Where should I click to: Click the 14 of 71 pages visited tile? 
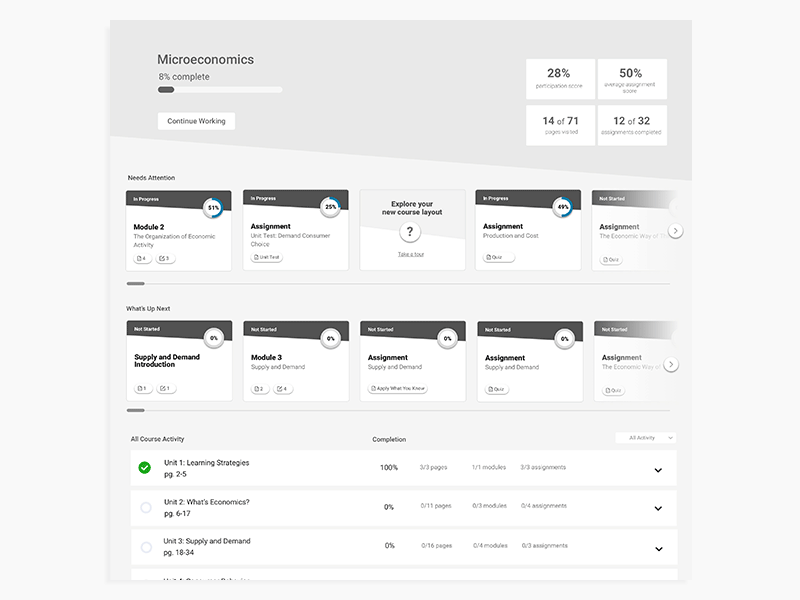(560, 126)
